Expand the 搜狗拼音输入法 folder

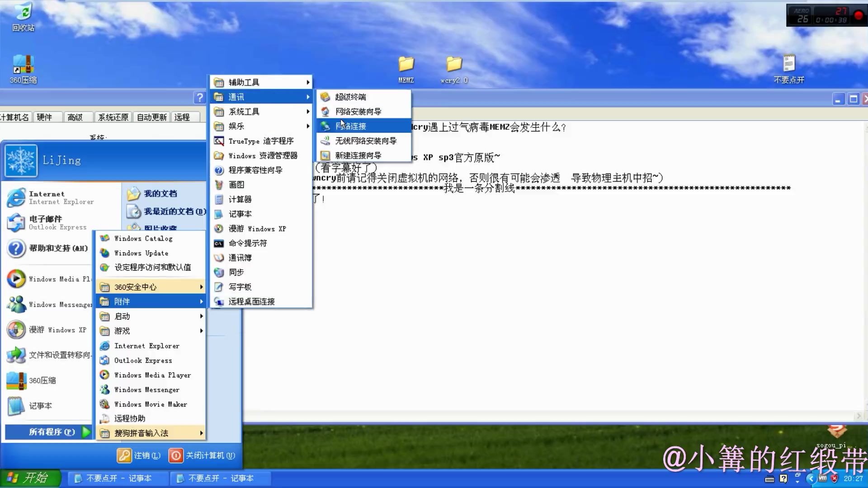click(x=151, y=433)
